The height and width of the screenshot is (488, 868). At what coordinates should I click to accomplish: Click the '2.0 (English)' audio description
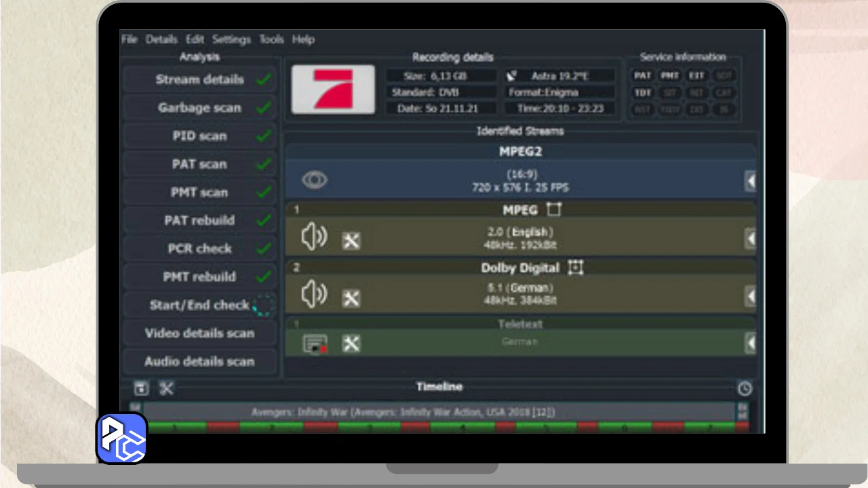click(520, 232)
